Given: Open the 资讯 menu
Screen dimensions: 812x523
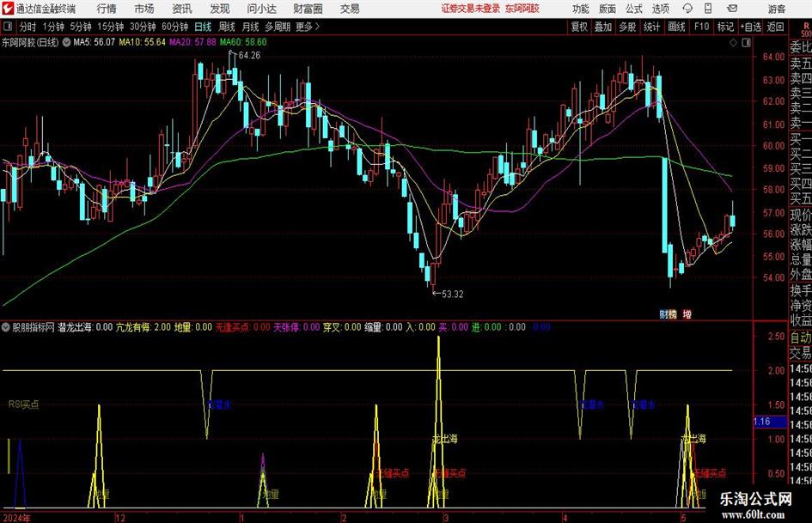Looking at the screenshot, I should click(x=182, y=9).
